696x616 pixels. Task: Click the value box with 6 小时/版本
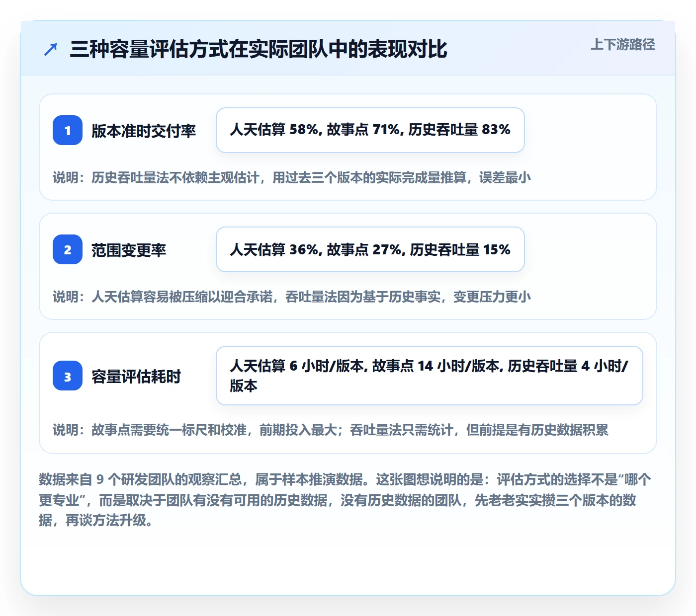tap(430, 376)
